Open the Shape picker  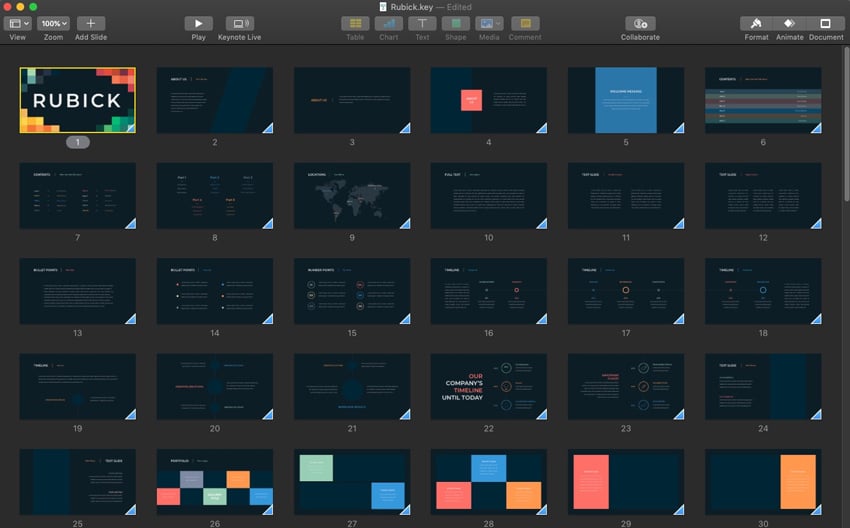point(455,23)
